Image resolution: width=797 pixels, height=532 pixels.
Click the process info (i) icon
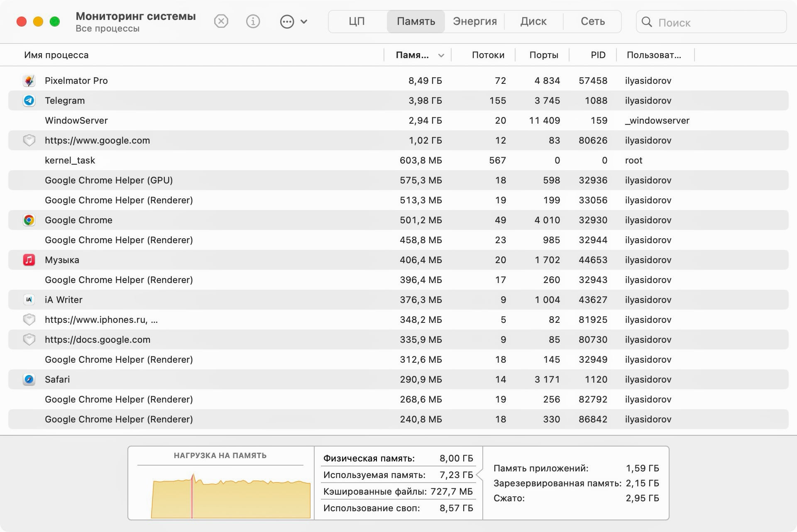[253, 21]
